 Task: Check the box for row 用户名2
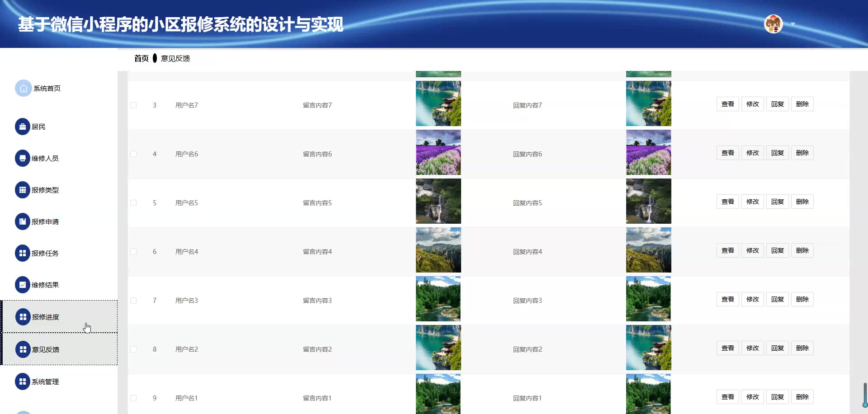133,349
